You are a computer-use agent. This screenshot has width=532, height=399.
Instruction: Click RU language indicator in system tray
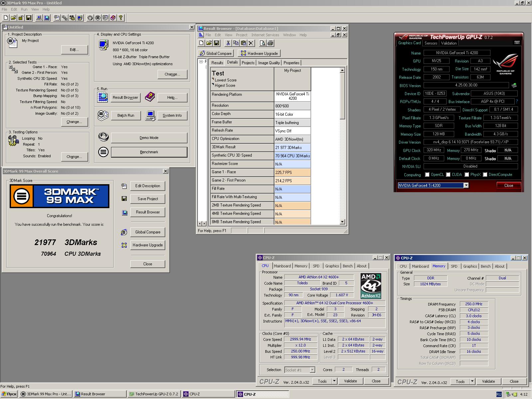tap(499, 394)
